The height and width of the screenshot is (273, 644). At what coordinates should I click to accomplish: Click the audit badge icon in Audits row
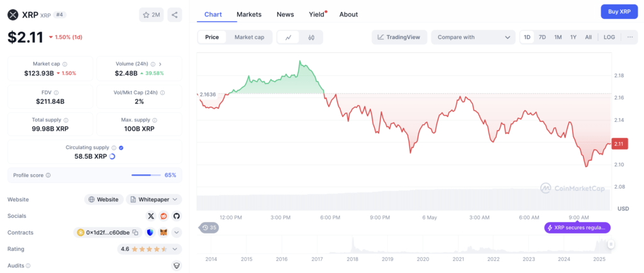(176, 266)
